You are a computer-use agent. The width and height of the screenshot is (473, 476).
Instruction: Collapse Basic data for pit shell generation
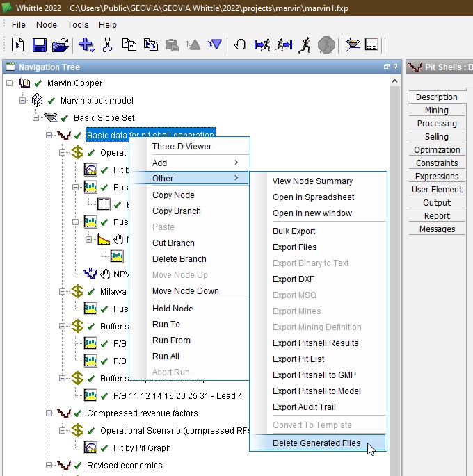49,135
